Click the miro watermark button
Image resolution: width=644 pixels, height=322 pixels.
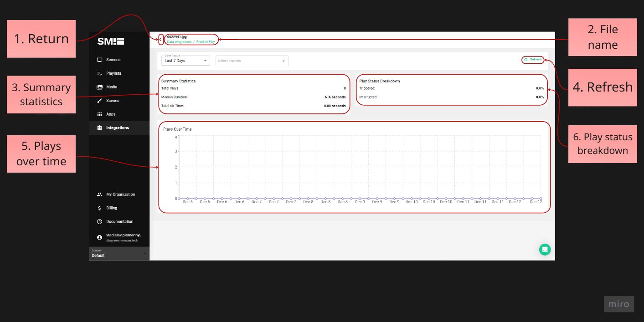click(619, 304)
